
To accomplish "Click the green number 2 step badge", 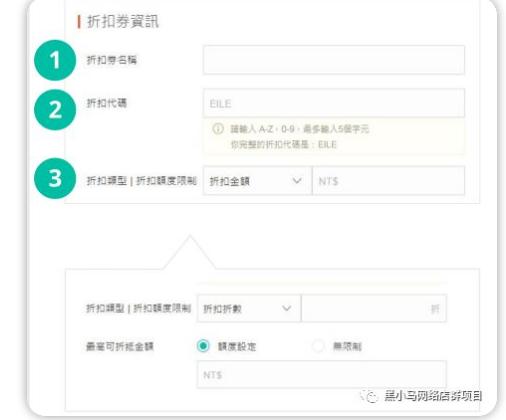I will tap(55, 110).
